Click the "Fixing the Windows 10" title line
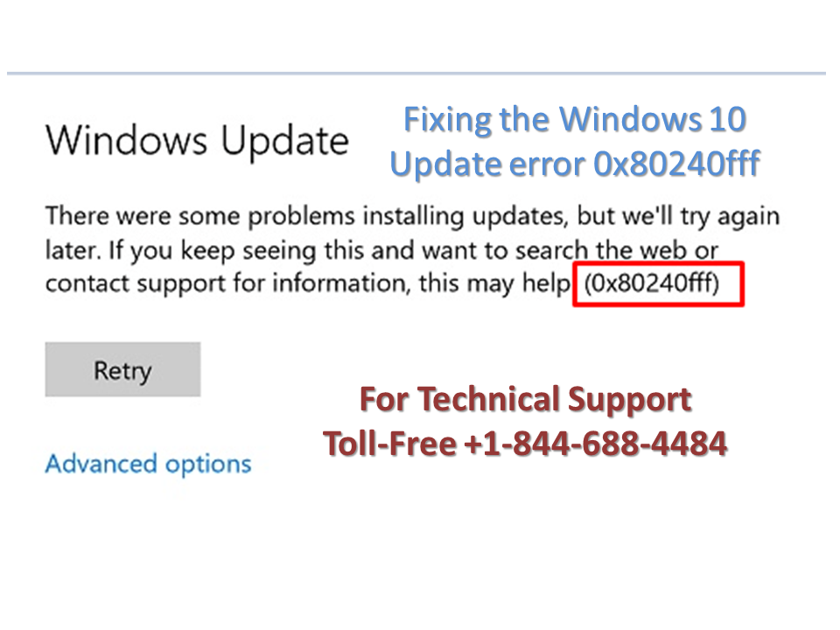 (x=575, y=119)
